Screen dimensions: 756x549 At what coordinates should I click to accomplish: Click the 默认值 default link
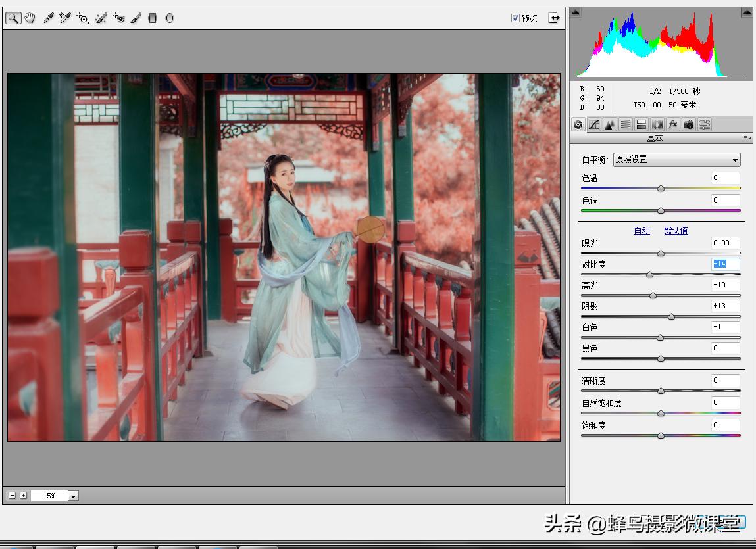tap(676, 231)
